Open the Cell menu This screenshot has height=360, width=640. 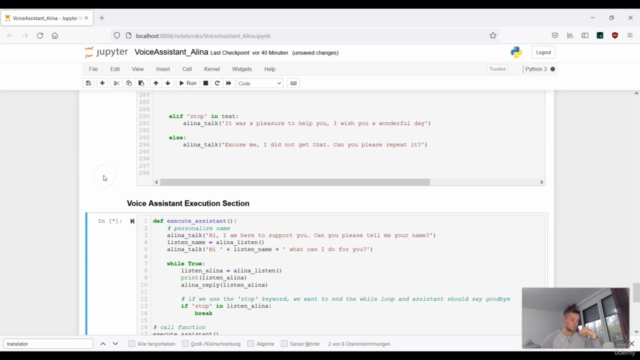187,69
